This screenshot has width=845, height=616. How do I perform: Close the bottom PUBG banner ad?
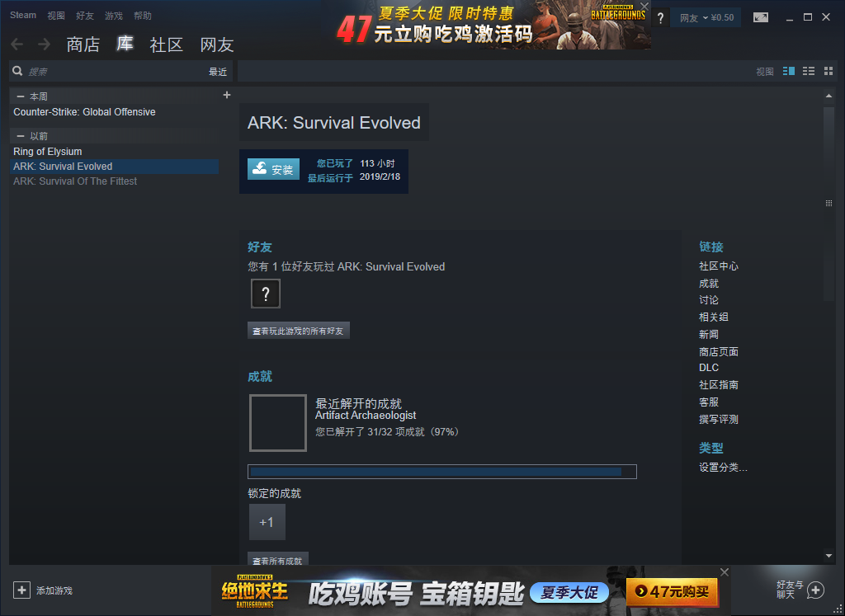725,571
